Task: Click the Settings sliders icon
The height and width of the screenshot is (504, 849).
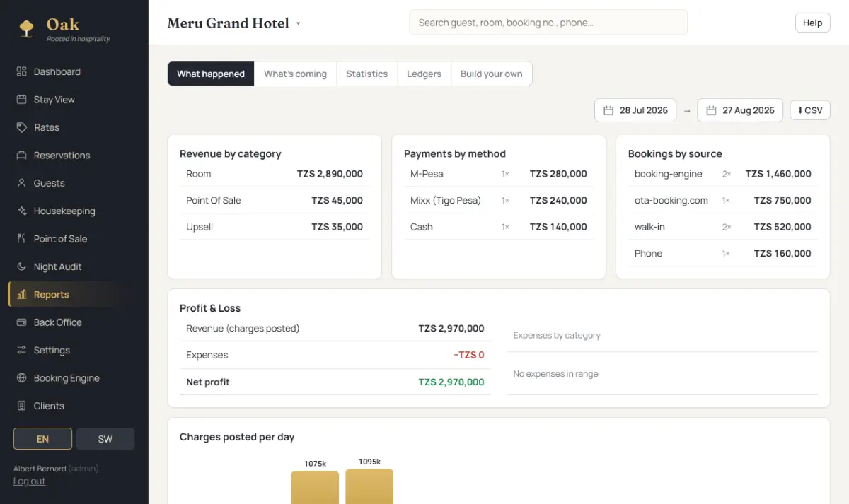Action: pos(21,350)
